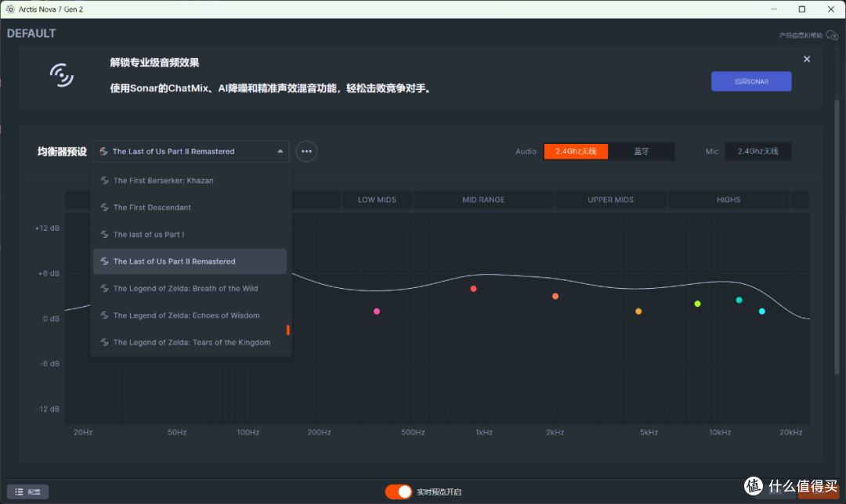This screenshot has width=846, height=504.
Task: Select The First Descendant preset
Action: point(190,207)
